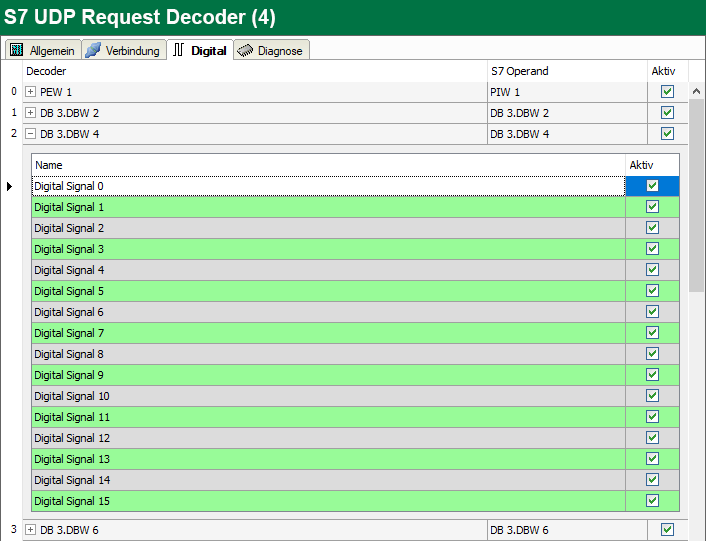The height and width of the screenshot is (541, 706).
Task: Uncheck Aktiv for Digital Signal 14
Action: pos(652,480)
